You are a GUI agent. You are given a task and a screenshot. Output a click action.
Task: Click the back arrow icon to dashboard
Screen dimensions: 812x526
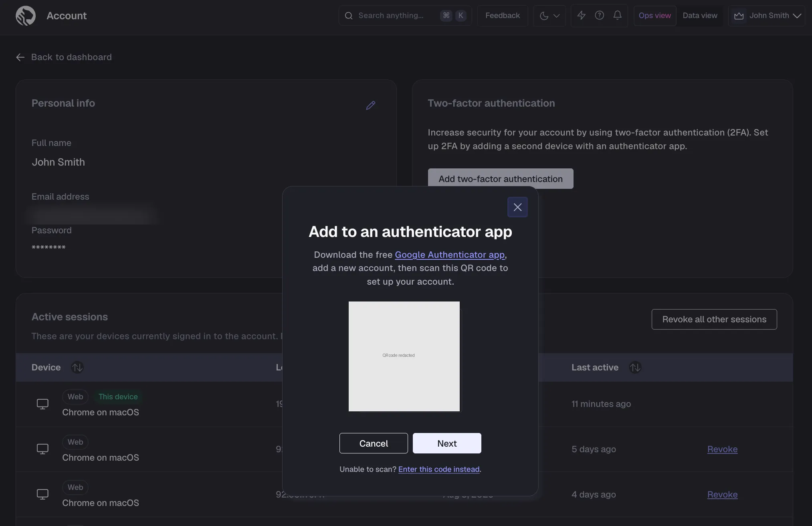pyautogui.click(x=20, y=57)
